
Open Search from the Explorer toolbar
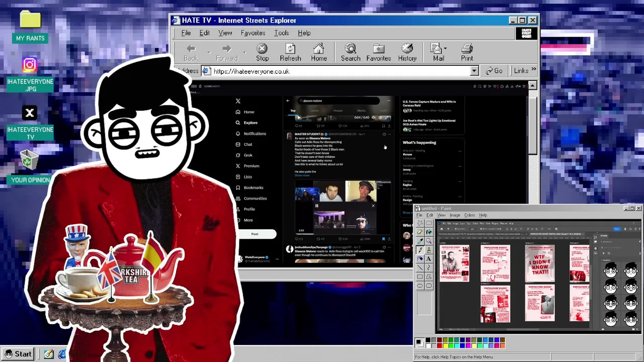click(x=351, y=52)
